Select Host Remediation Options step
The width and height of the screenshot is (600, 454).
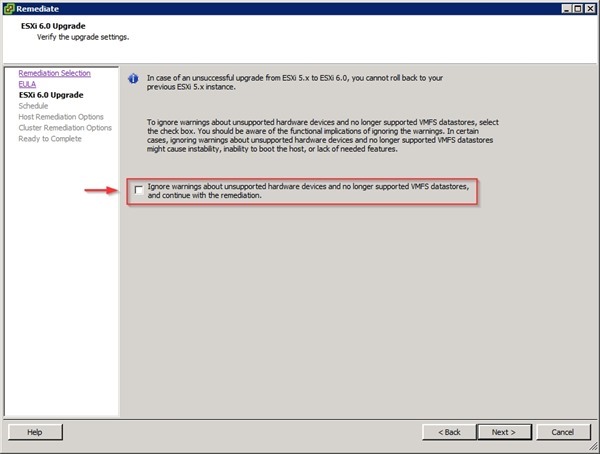[61, 117]
